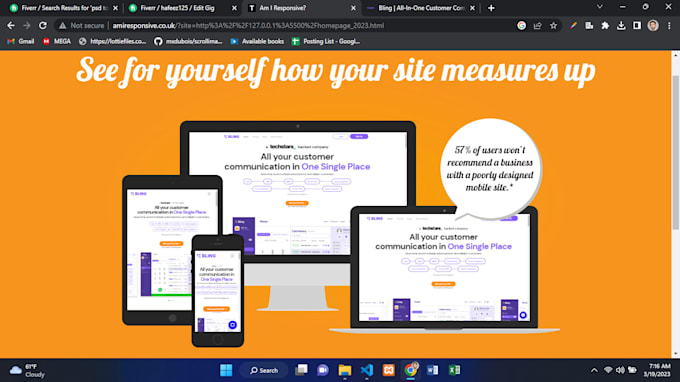Close the Am I Responsive? tab
The height and width of the screenshot is (382, 680).
click(353, 8)
